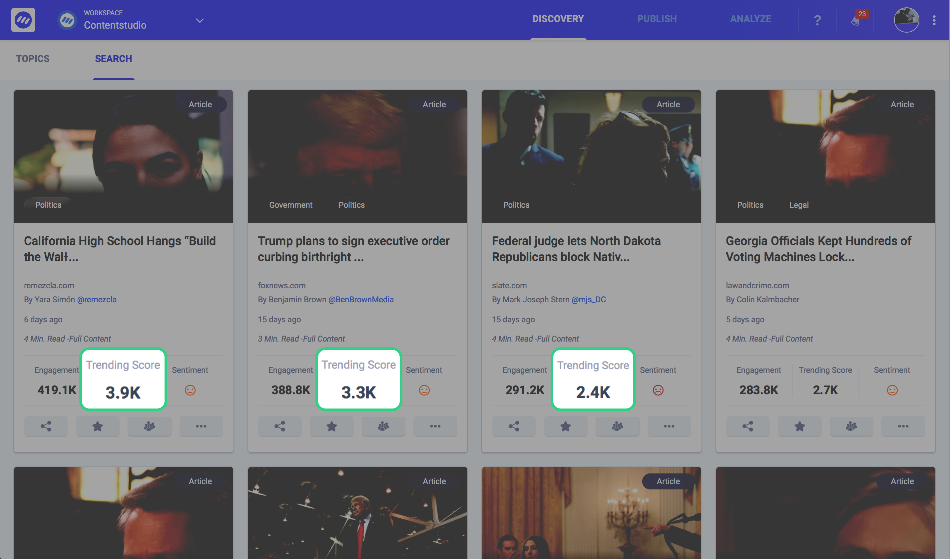Screen dimensions: 950x560
Task: View influencers for California High School article
Action: (150, 426)
